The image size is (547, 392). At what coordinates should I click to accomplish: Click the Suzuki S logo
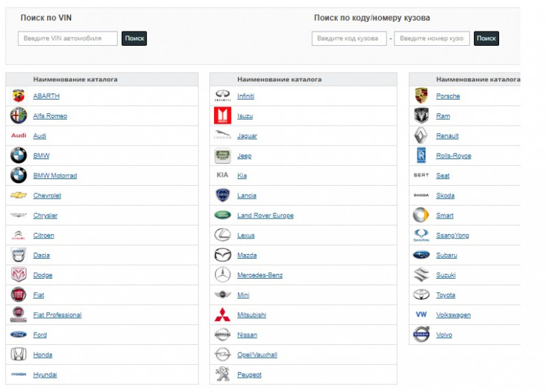click(x=421, y=275)
